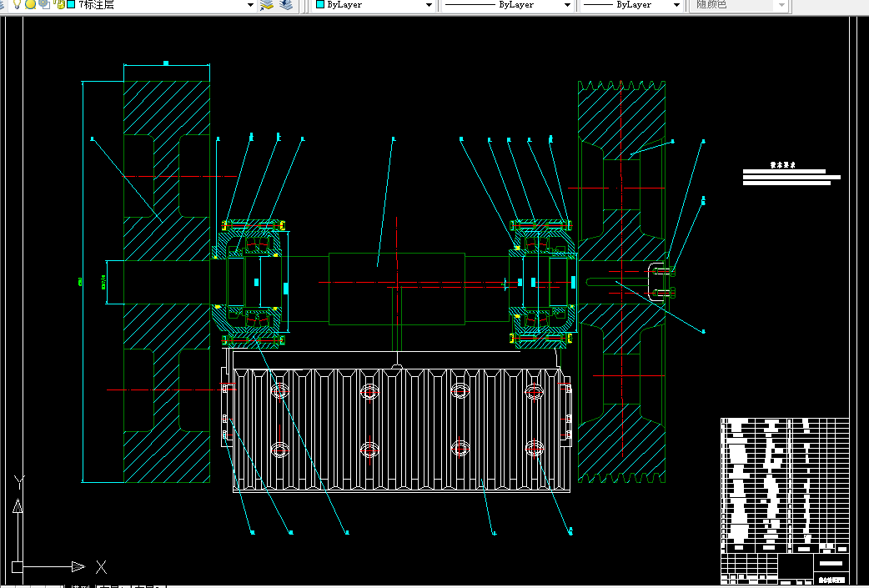This screenshot has height=588, width=869.
Task: Click the white technical requirements text block
Action: 790,177
